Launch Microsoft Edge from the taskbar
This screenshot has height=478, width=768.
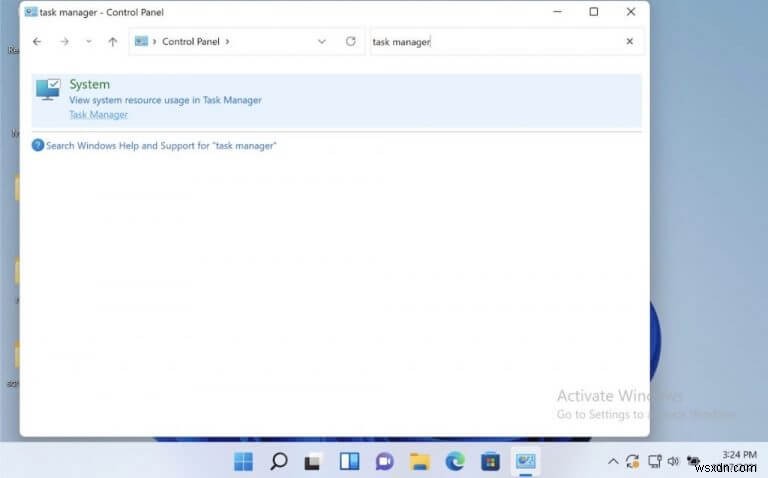455,461
